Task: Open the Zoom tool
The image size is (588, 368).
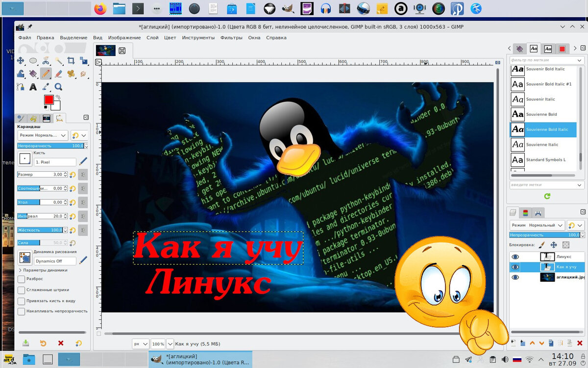Action: click(58, 86)
